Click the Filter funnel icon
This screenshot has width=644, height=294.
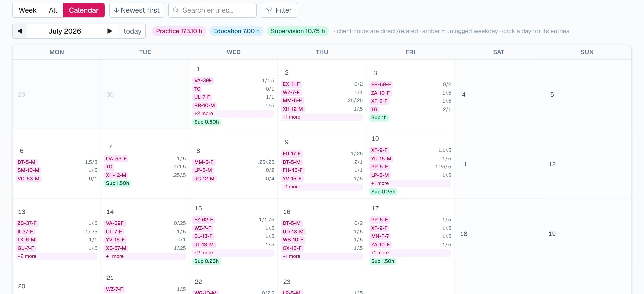[x=269, y=10]
